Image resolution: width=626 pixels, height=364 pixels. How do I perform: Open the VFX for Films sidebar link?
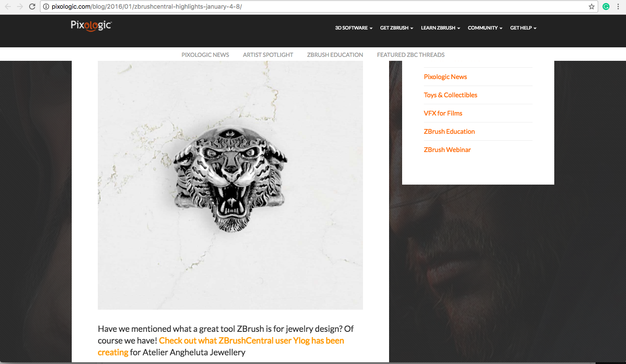click(x=443, y=113)
